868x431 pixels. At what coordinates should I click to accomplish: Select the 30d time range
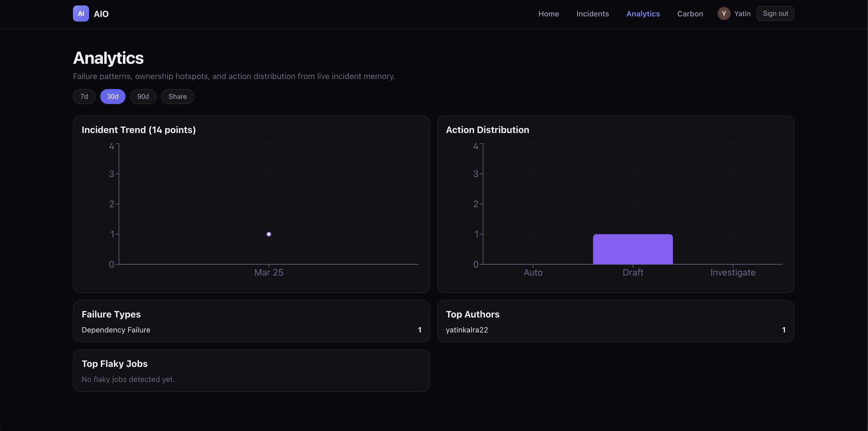tap(113, 96)
